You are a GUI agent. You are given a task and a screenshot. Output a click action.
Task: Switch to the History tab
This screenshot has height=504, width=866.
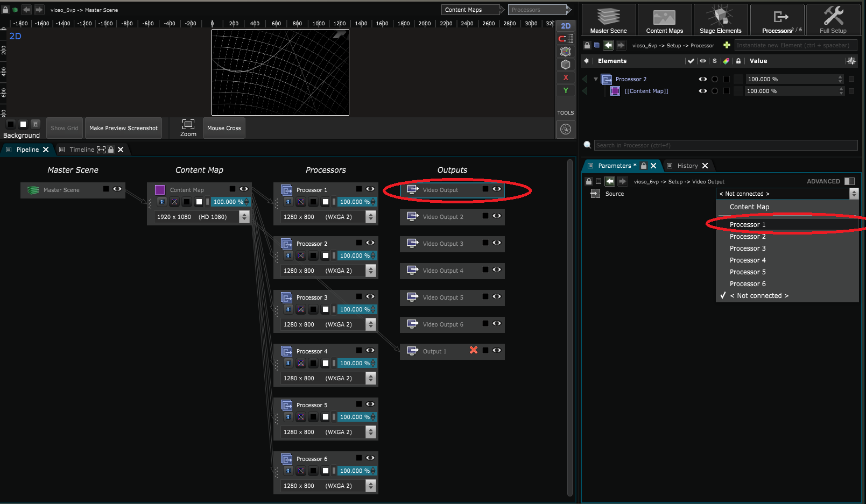click(x=687, y=166)
